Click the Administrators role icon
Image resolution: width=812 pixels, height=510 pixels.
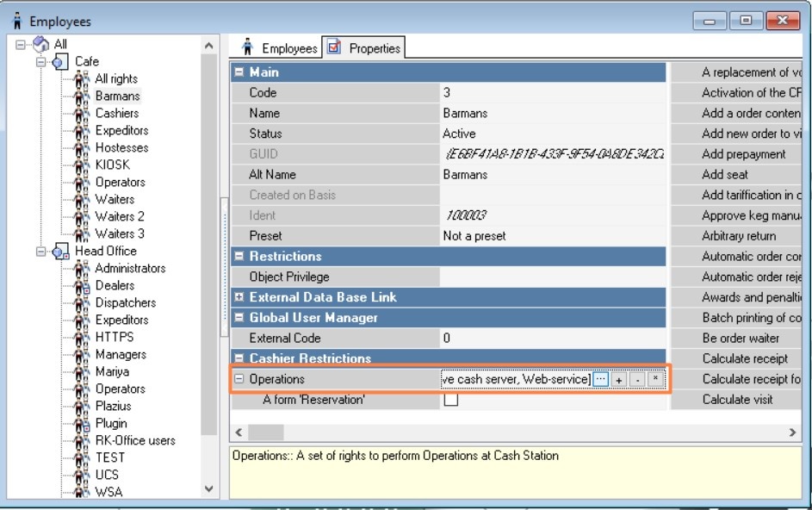(83, 269)
